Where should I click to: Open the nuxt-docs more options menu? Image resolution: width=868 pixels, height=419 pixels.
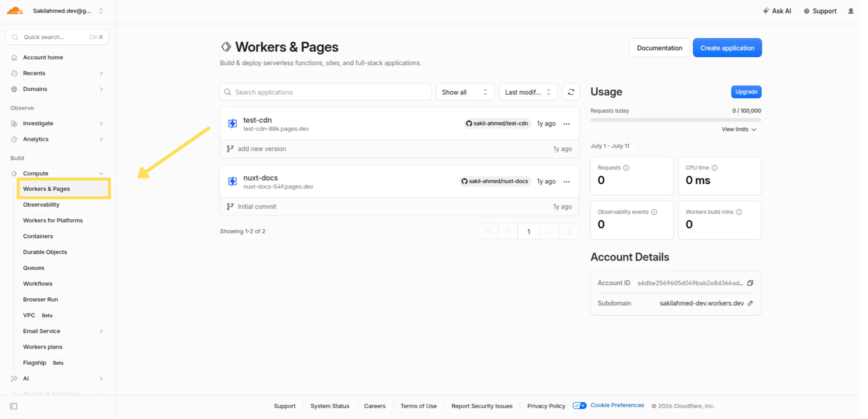point(566,182)
